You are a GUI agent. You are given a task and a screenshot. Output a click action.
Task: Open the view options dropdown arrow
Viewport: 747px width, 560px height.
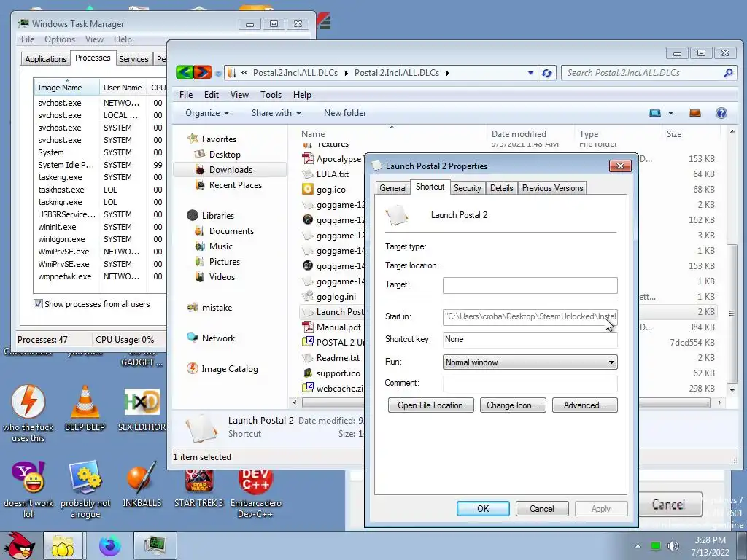(670, 113)
